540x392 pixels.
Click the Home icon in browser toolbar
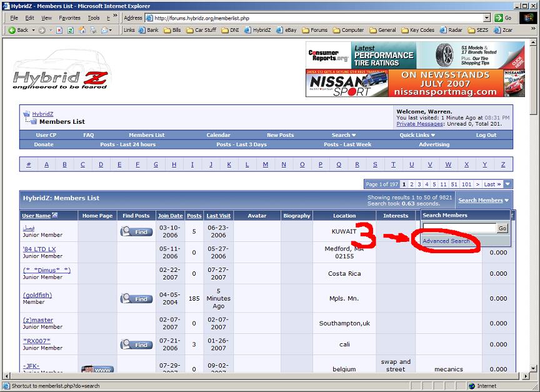tap(82, 30)
